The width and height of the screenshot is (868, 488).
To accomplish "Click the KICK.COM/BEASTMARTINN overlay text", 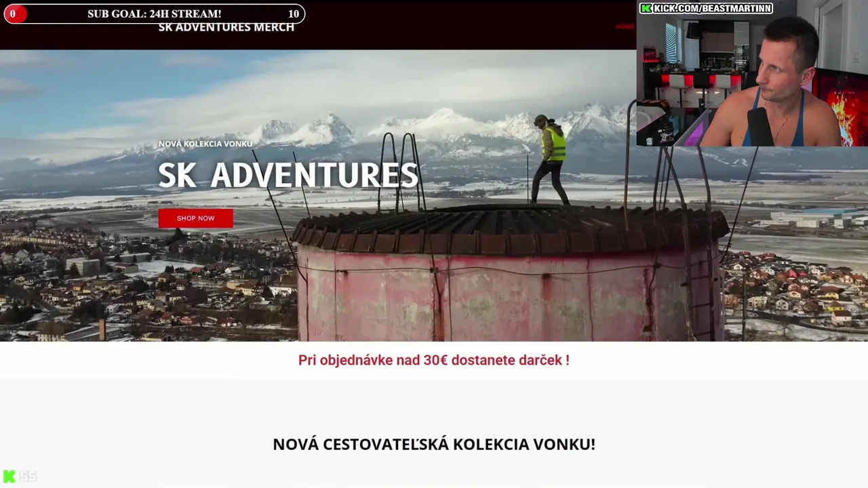I will pos(712,8).
